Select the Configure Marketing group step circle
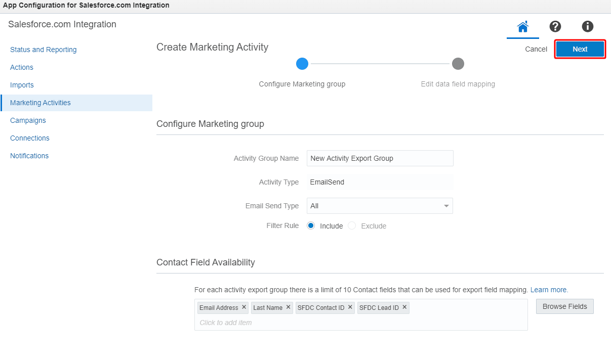 302,64
